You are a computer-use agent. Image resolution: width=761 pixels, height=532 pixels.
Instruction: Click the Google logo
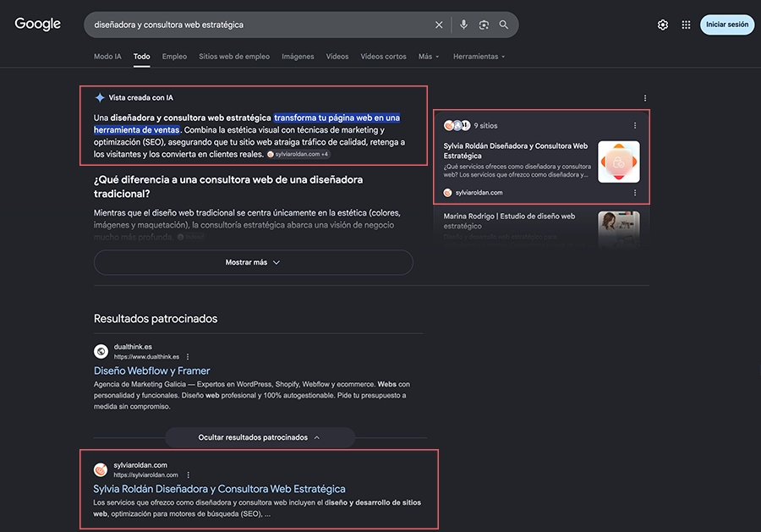38,24
